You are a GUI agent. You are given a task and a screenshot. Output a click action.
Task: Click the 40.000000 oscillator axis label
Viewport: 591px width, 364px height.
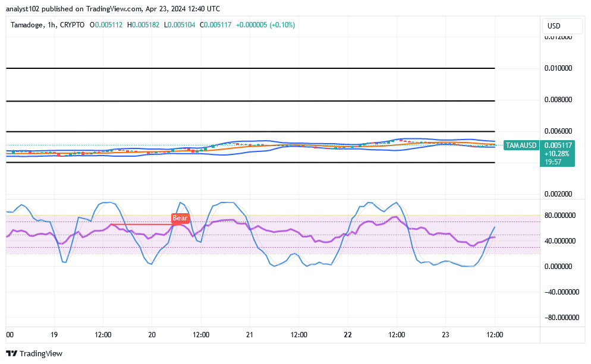559,241
